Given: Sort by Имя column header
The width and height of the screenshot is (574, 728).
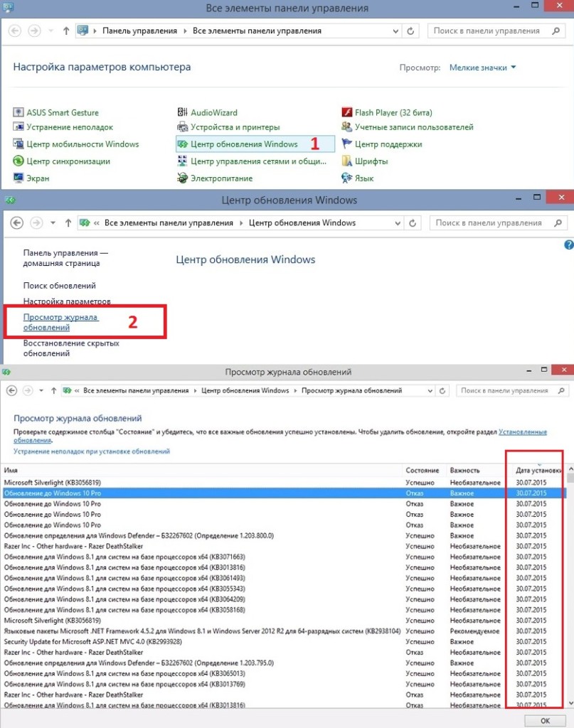Looking at the screenshot, I should pos(202,471).
